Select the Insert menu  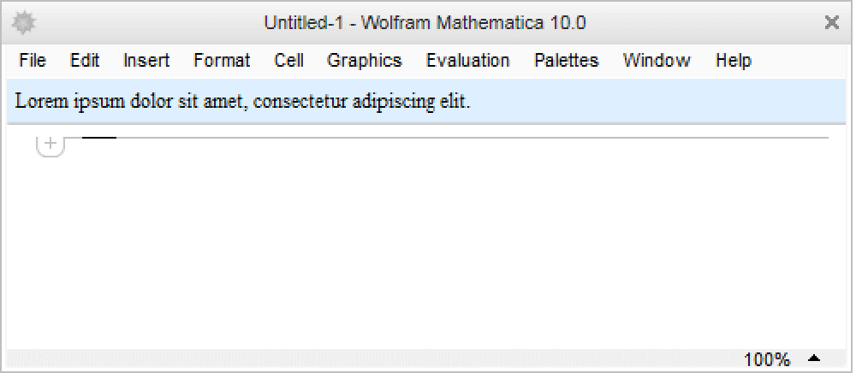point(146,61)
